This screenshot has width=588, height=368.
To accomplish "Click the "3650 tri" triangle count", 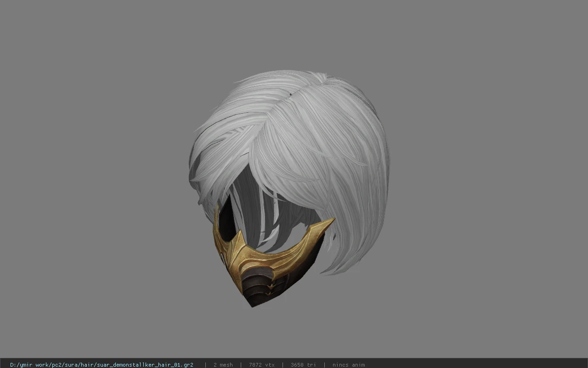I will [x=303, y=365].
